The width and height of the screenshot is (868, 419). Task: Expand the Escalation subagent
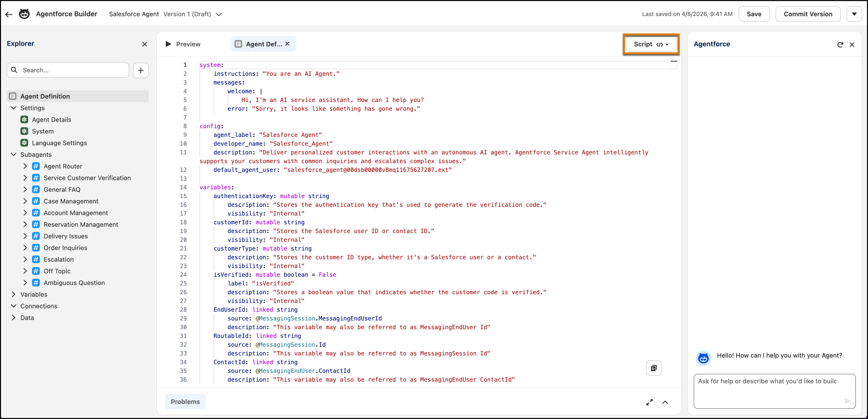(25, 259)
